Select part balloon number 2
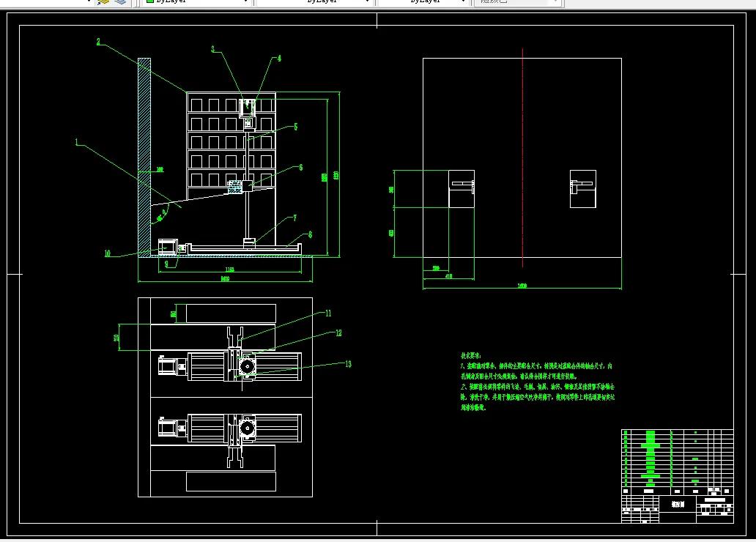Screen dimensions: 756x542 (98, 42)
